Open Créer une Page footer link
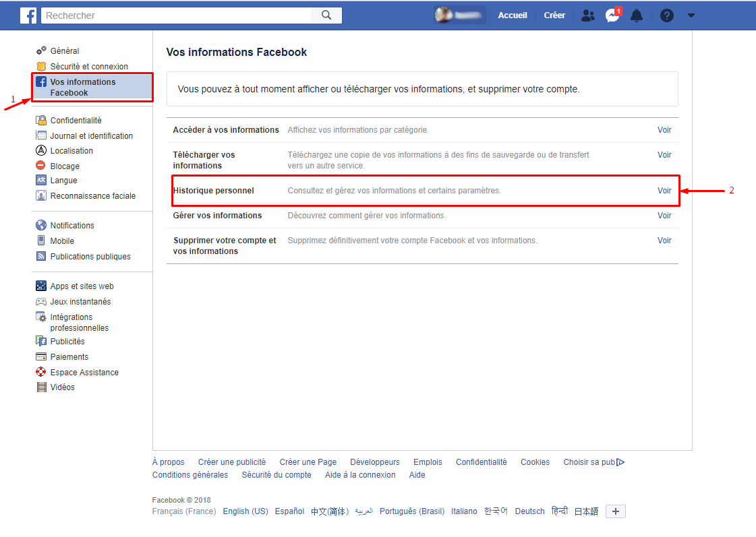Viewport: 756px width, 537px height. click(x=308, y=462)
